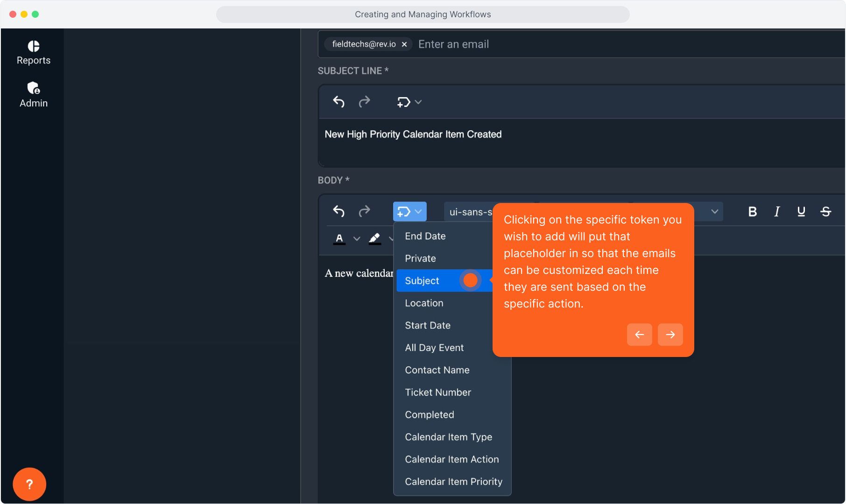Click the undo icon in Body toolbar

tap(338, 211)
